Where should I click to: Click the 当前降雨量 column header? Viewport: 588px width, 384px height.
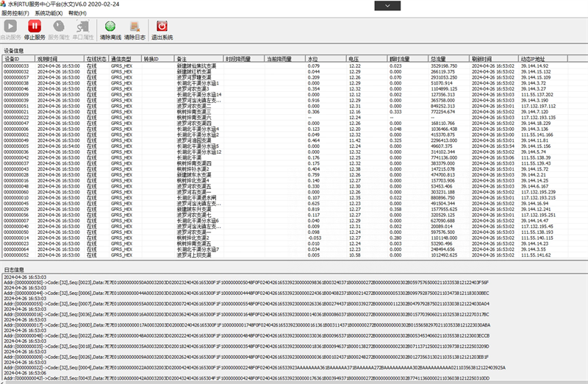(x=284, y=59)
